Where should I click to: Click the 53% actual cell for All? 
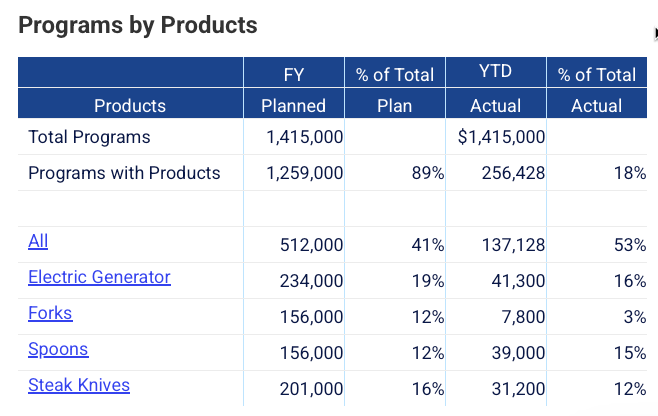tap(630, 245)
